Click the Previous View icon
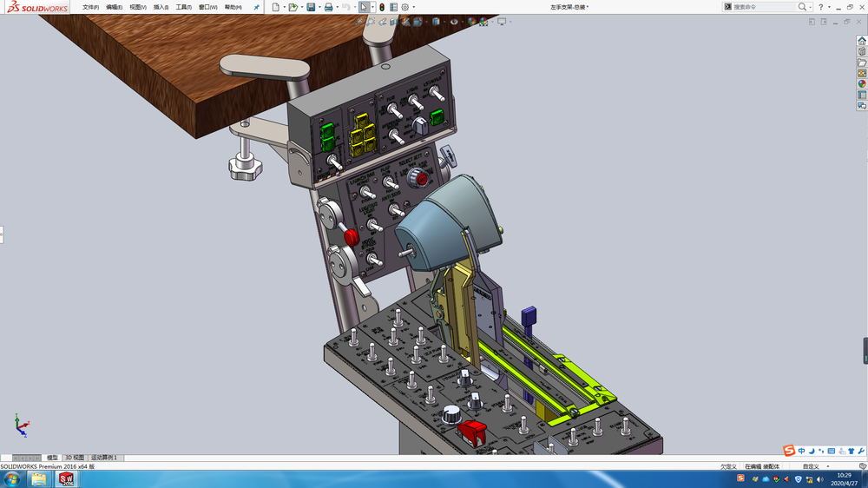This screenshot has width=868, height=488. 383,22
